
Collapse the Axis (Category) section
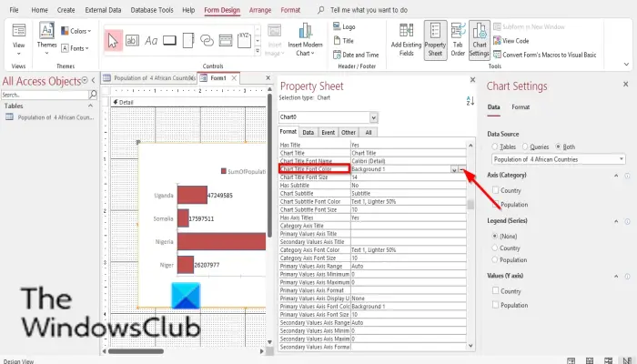click(616, 176)
